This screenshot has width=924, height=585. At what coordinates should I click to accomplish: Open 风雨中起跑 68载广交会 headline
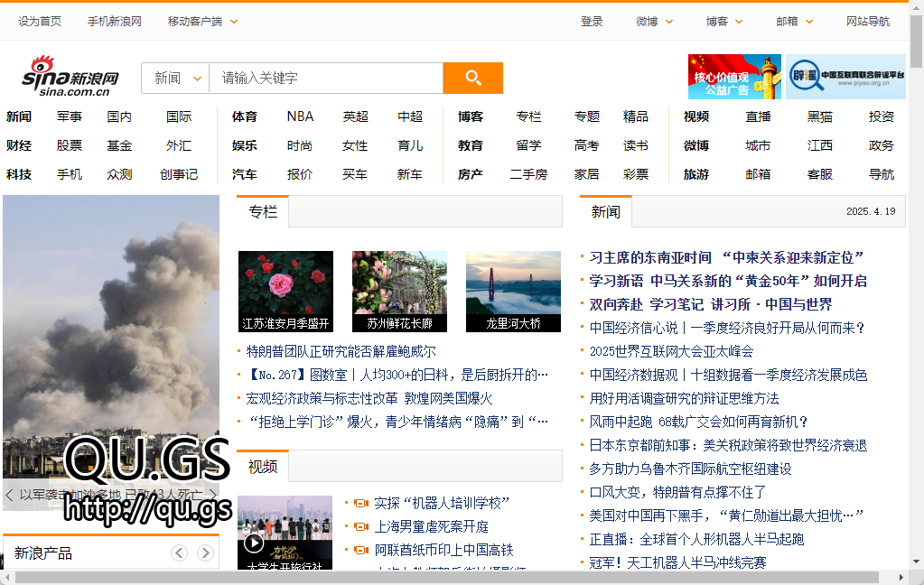point(698,422)
